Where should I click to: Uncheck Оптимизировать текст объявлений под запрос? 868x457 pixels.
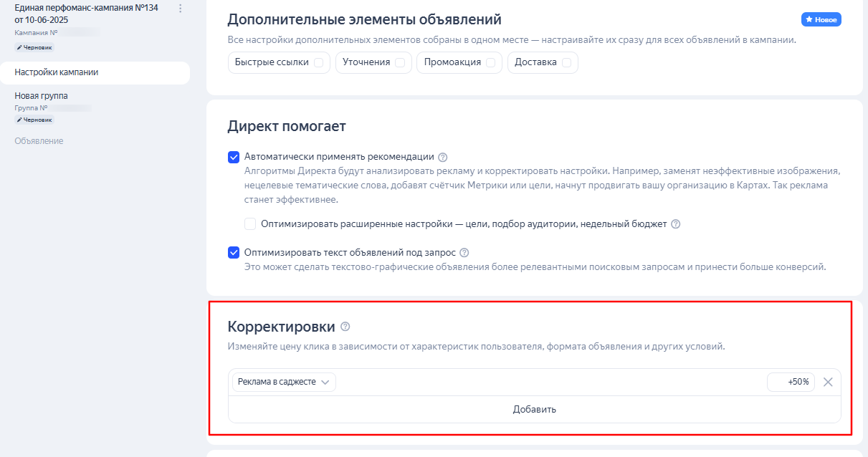(x=234, y=252)
